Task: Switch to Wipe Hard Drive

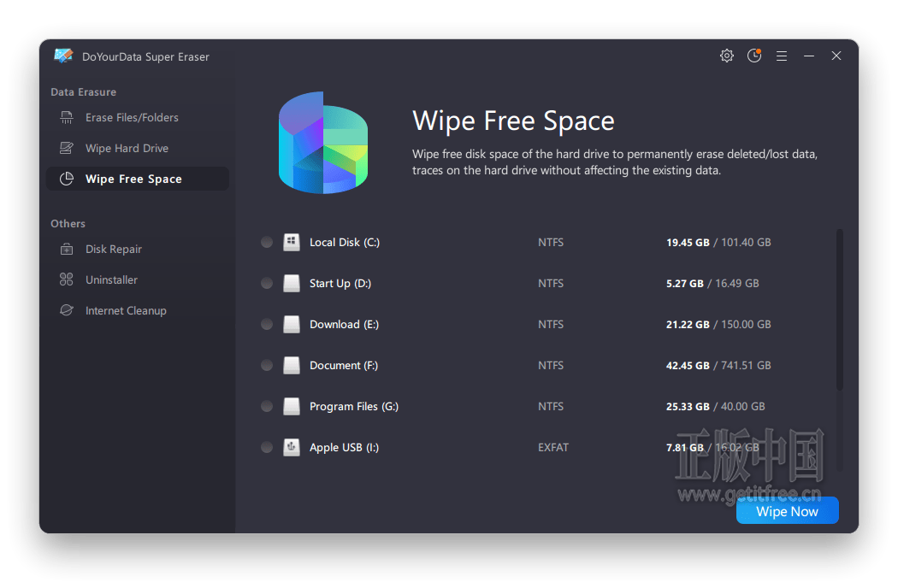Action: pos(138,149)
